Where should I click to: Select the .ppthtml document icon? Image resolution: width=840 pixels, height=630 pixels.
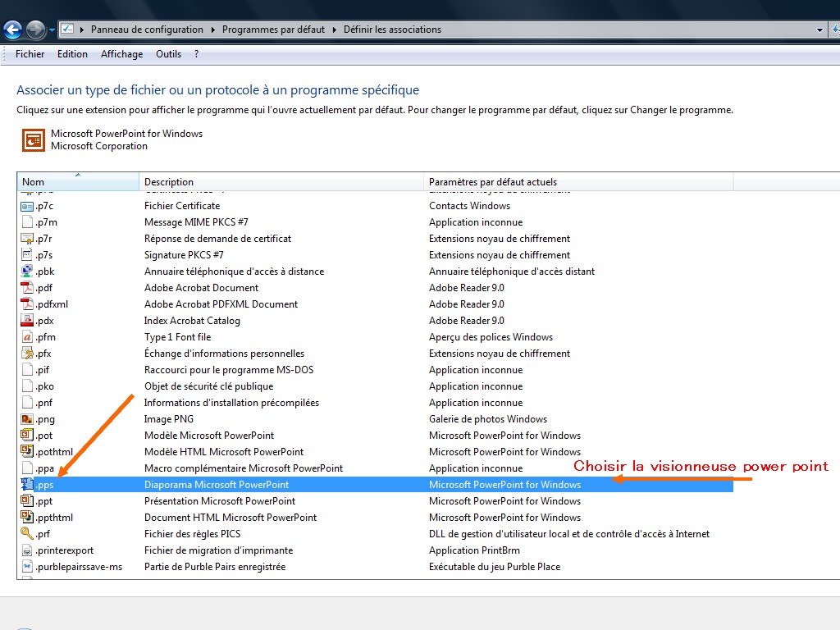point(27,518)
